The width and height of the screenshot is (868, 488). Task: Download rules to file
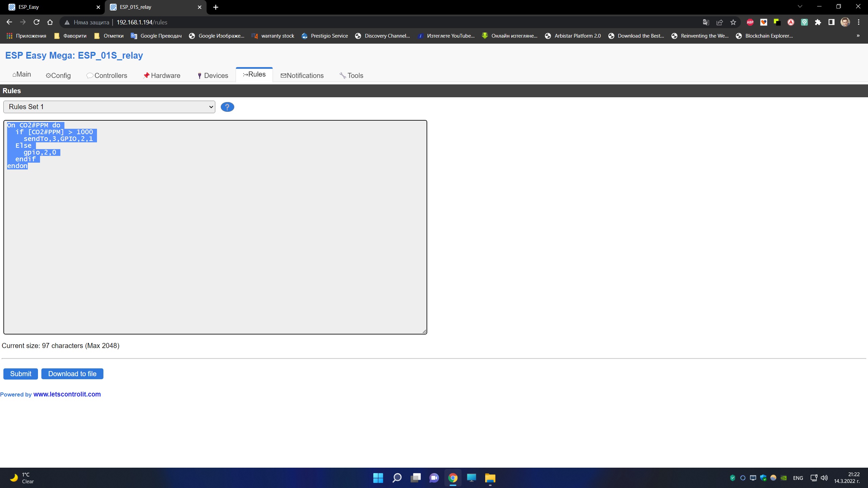72,373
